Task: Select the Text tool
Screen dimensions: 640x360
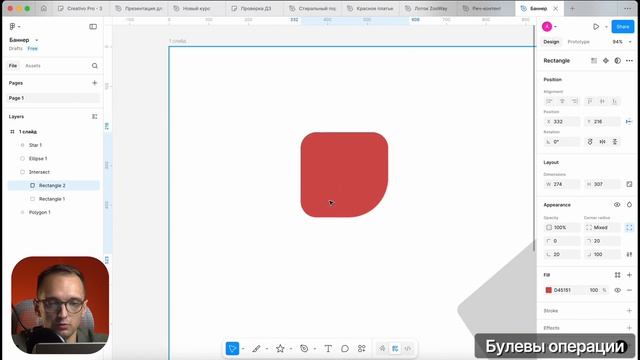Action: (x=328, y=349)
